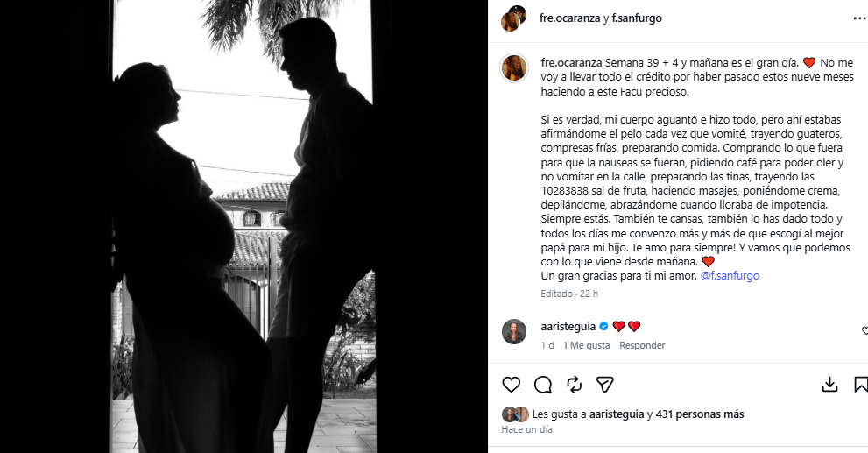Click the @f.sanfurgo mention in caption
This screenshot has height=453, width=868.
coord(730,275)
